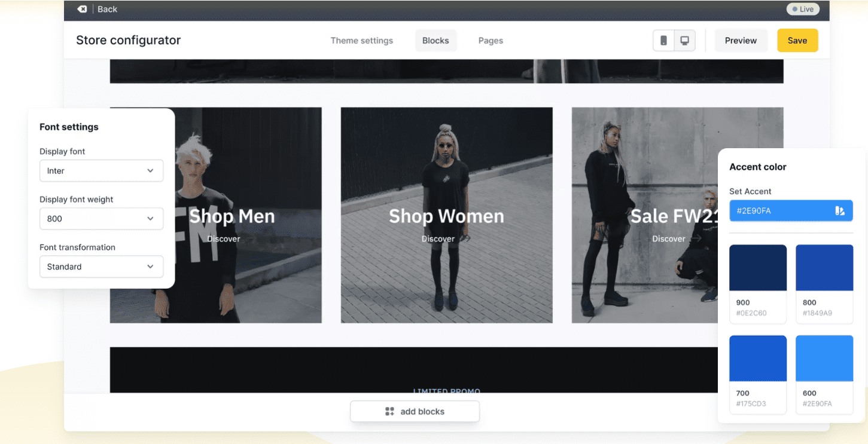Switch to desktop device view

click(685, 41)
